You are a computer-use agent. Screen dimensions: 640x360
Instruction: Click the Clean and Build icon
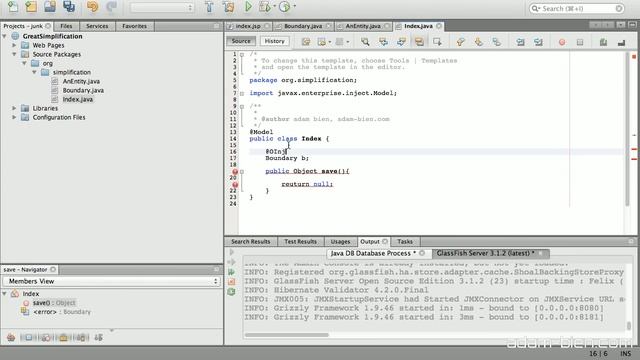point(229,7)
